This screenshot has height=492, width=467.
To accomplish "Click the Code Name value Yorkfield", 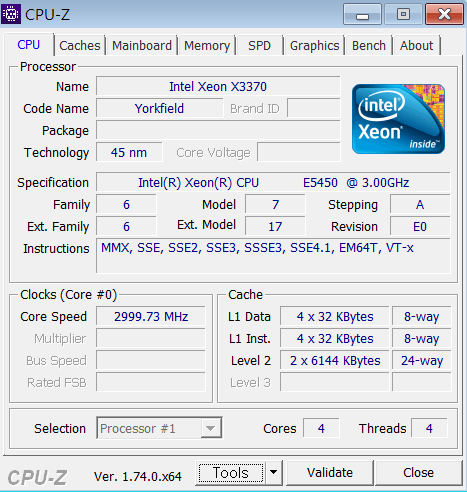I will (159, 109).
